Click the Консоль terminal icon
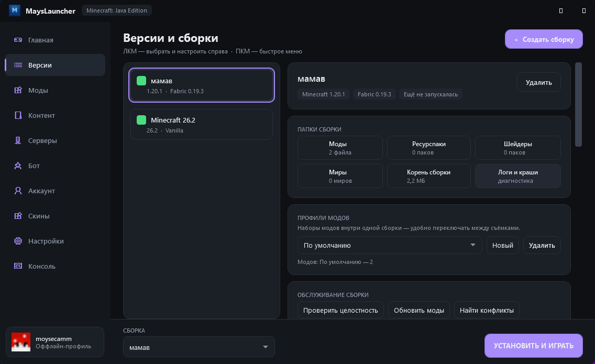The width and height of the screenshot is (595, 364). [18, 266]
